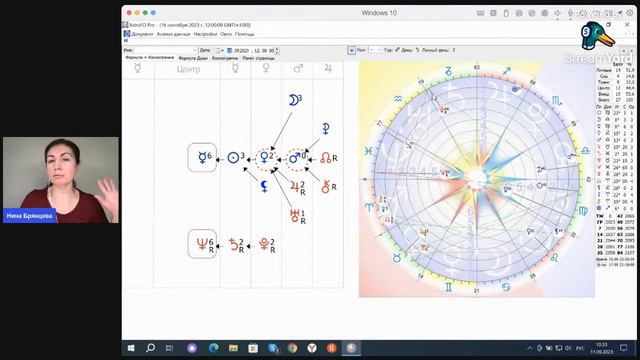Viewport: 640px width, 360px height.
Task: Select the Saturn 2 R symbol
Action: click(236, 245)
